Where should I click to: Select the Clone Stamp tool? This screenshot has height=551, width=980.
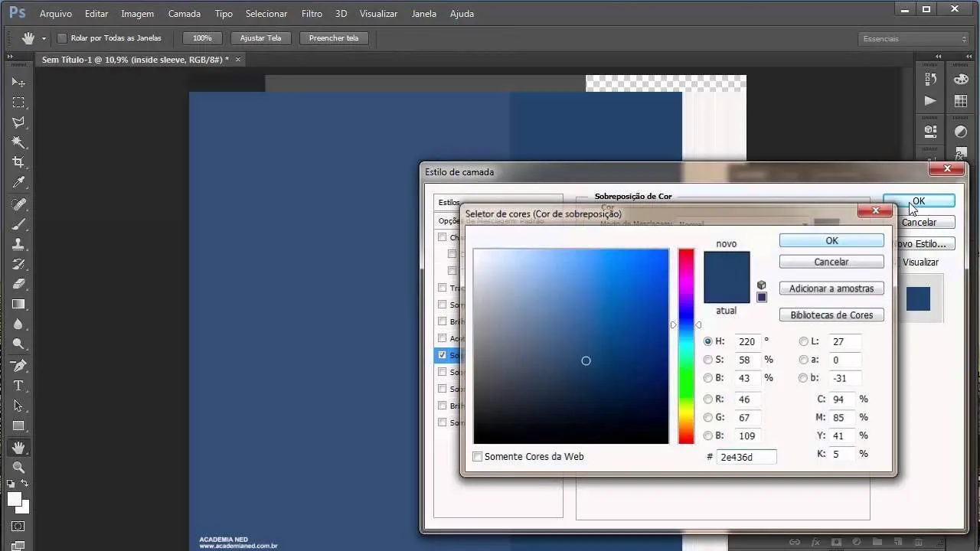18,244
